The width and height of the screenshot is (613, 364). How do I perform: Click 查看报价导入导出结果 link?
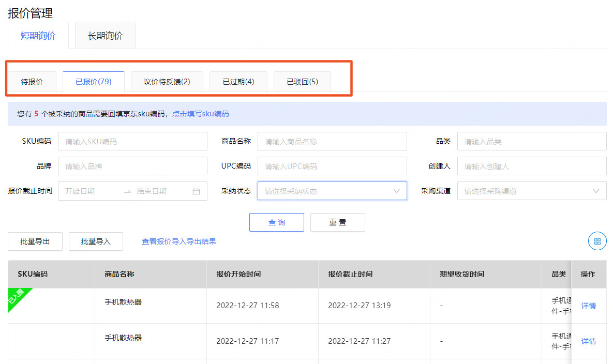(x=178, y=241)
